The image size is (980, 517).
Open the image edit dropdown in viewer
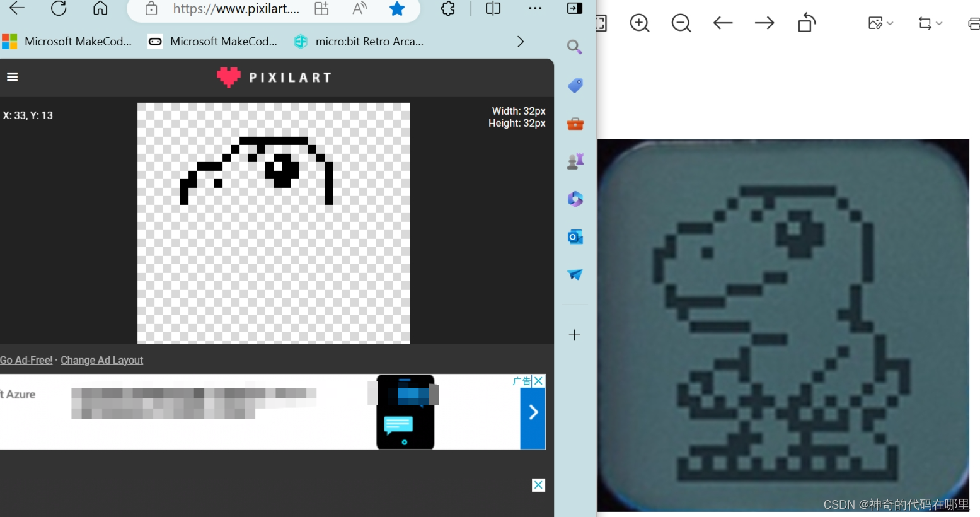click(x=880, y=23)
